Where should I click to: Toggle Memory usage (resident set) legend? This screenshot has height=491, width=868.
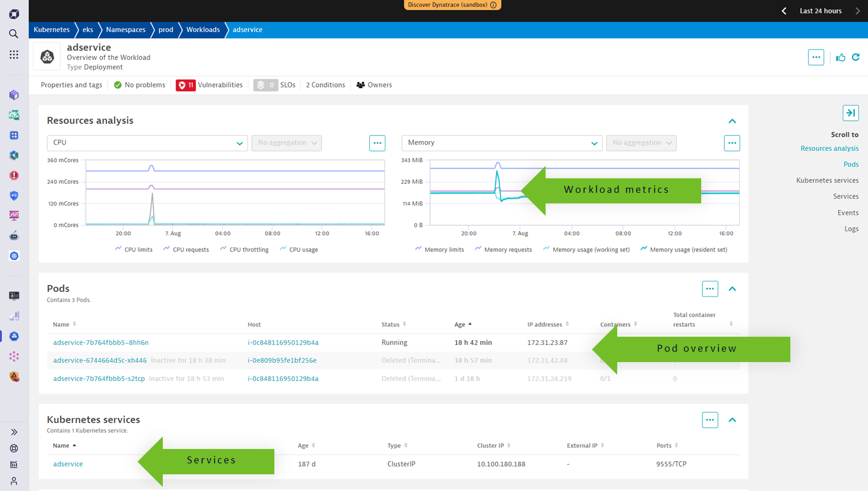(x=683, y=250)
